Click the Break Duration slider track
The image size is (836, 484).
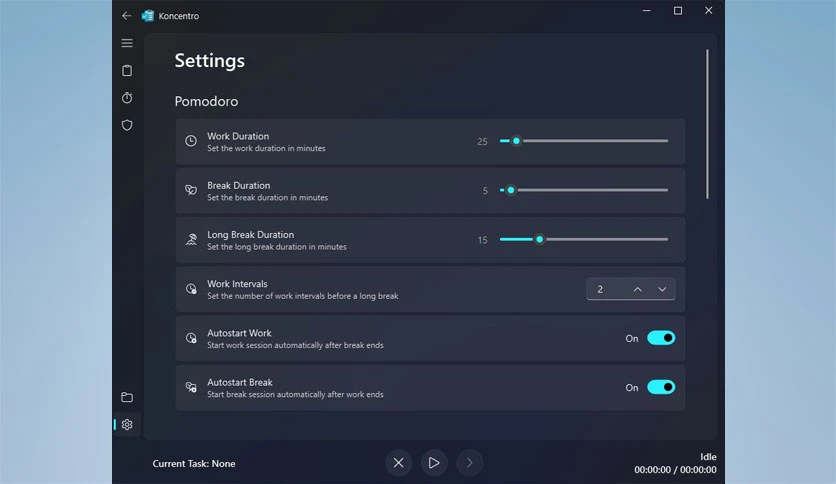[x=584, y=190]
